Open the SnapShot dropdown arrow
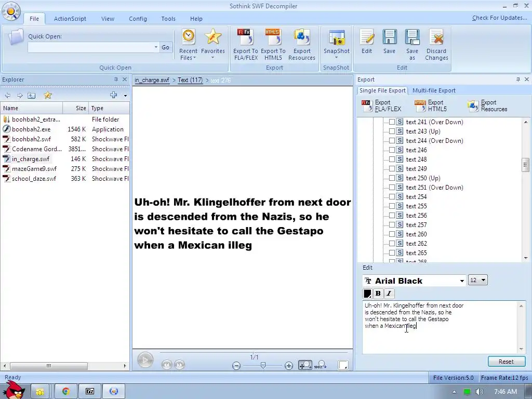Screen dimensions: 532x399 coord(337,58)
